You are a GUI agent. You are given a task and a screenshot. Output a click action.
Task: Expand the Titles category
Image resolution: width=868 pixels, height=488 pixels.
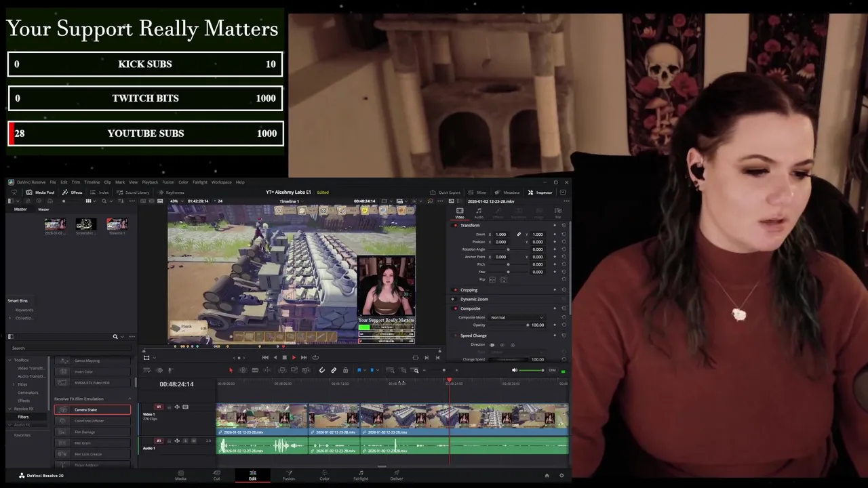point(15,384)
